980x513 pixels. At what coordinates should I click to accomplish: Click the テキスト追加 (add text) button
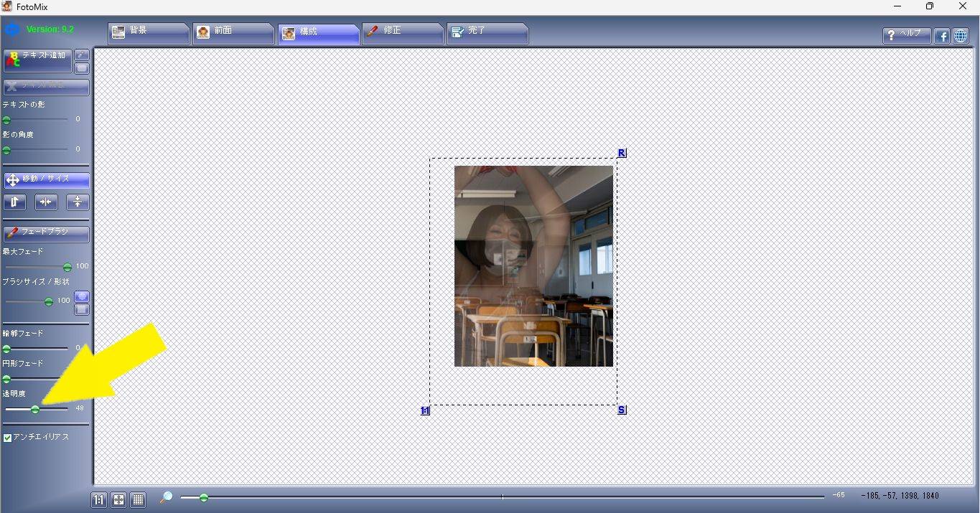pos(38,61)
